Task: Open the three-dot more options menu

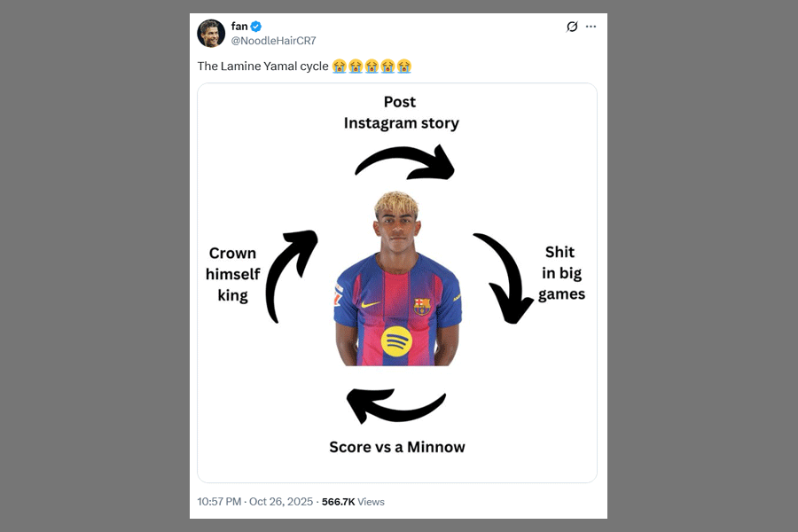Action: coord(591,27)
